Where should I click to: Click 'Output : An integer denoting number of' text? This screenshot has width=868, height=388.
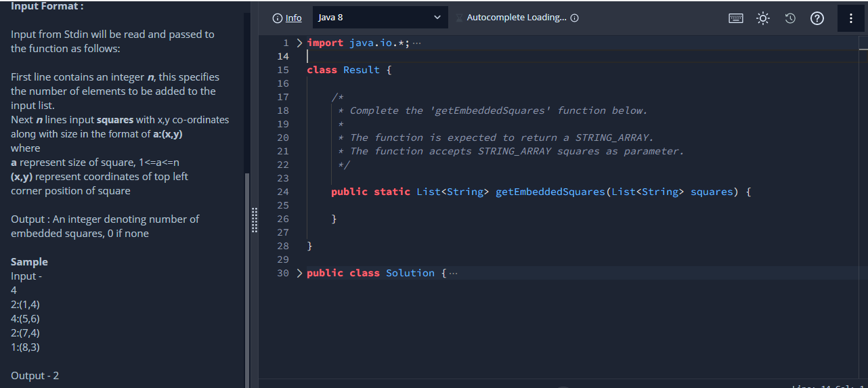coord(105,219)
